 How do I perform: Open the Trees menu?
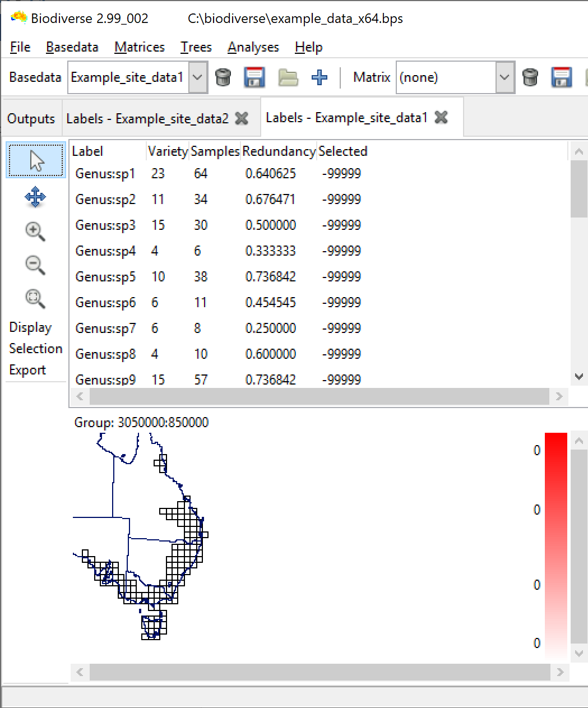195,47
